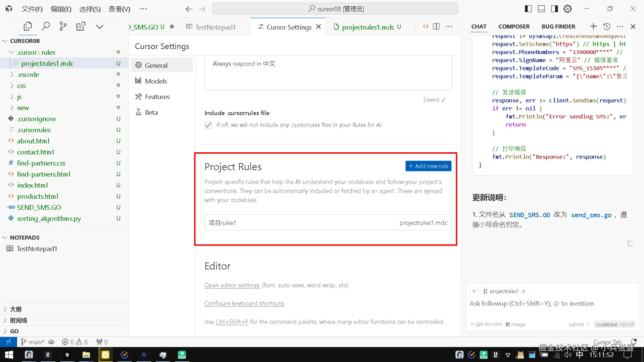
Task: Expand the 大纲 outline section
Action: pos(64,309)
